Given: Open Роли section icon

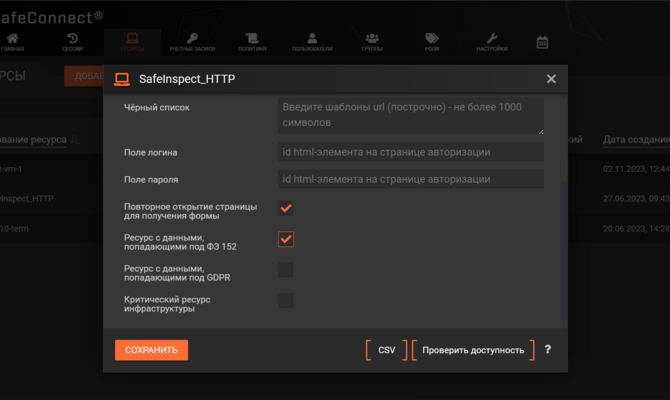Looking at the screenshot, I should (x=432, y=39).
